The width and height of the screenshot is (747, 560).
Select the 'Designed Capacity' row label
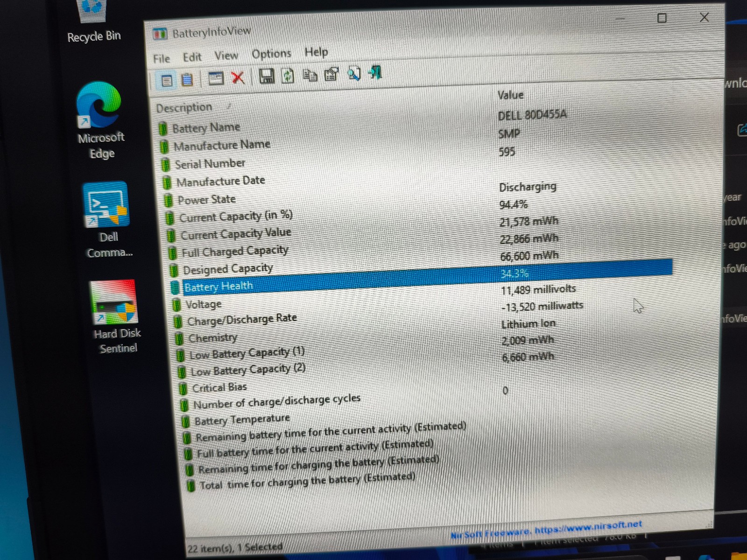point(228,269)
